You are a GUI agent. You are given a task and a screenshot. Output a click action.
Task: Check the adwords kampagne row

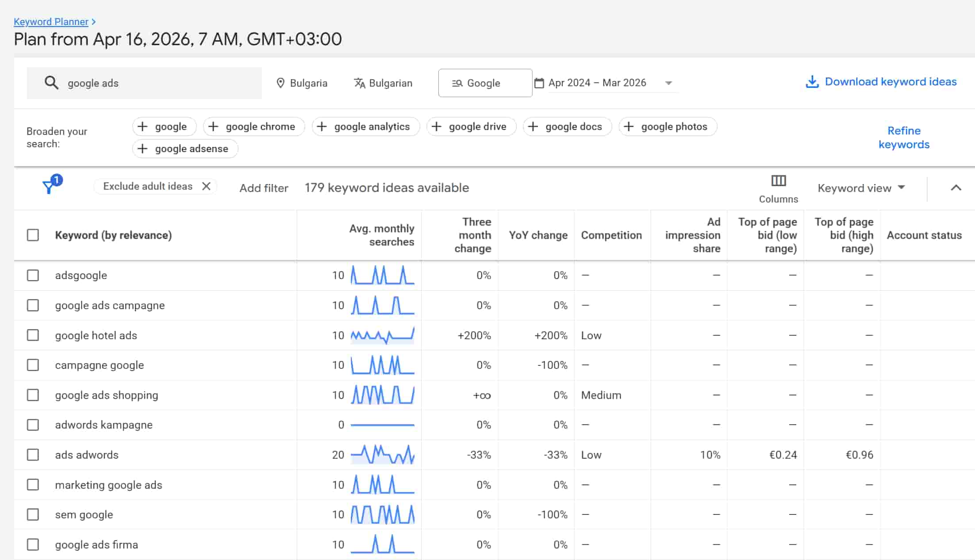[x=33, y=425]
